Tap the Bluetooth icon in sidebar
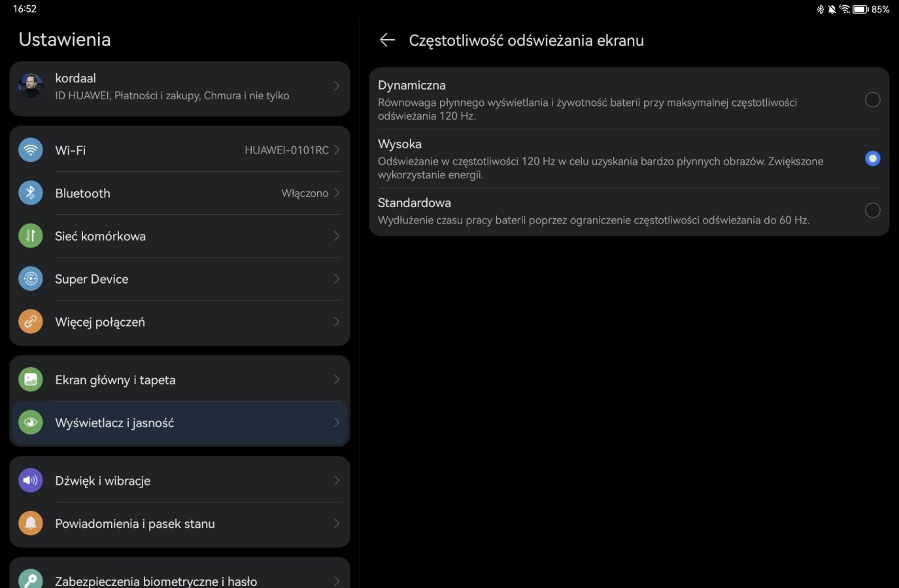The image size is (899, 588). coord(30,193)
